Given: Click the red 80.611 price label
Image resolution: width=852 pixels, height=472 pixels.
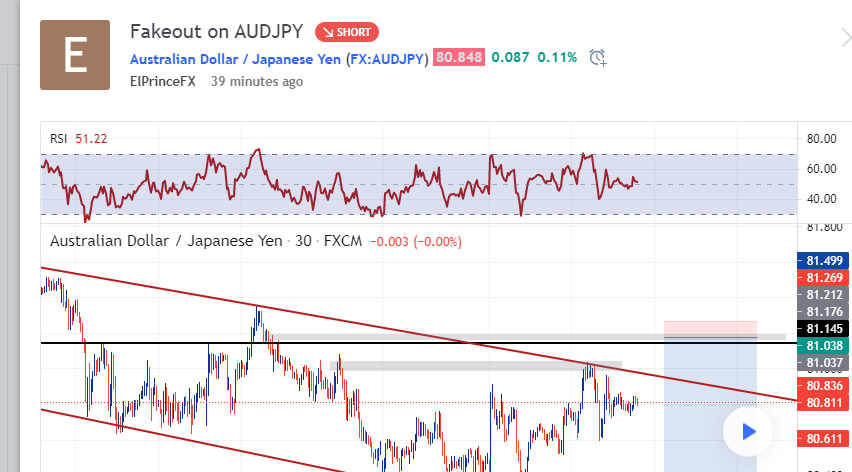Looking at the screenshot, I should [x=824, y=438].
